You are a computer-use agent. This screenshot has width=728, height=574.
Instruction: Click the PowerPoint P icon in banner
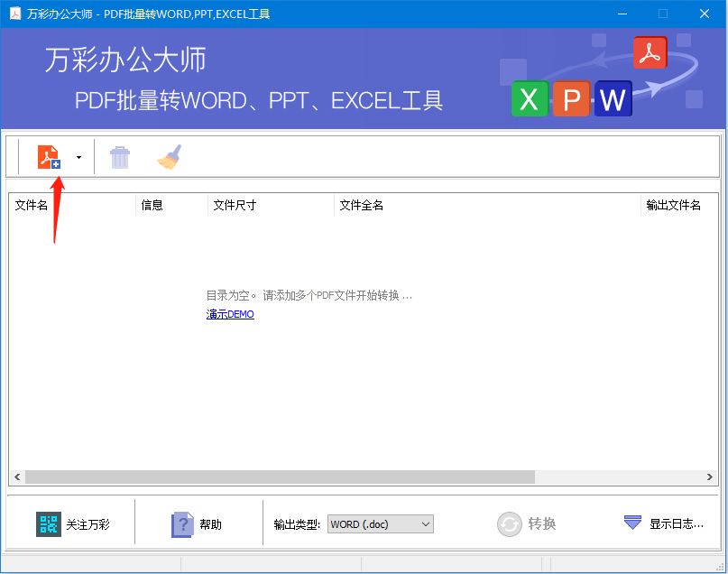[571, 99]
